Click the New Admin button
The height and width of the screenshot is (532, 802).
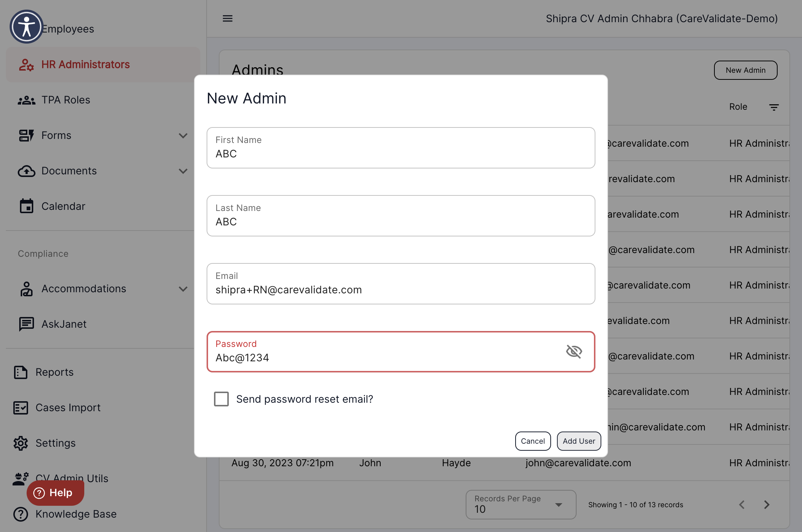coord(745,70)
